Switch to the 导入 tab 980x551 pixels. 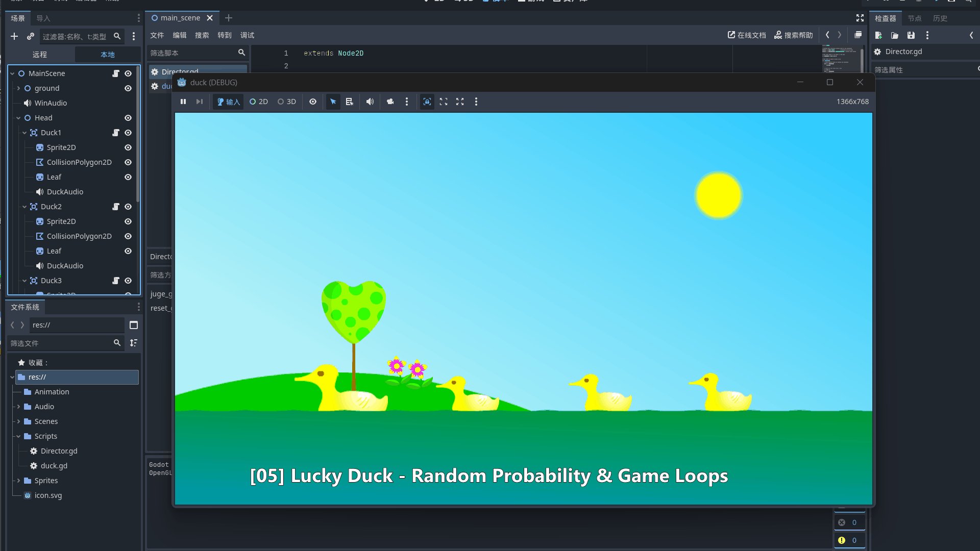pos(43,18)
